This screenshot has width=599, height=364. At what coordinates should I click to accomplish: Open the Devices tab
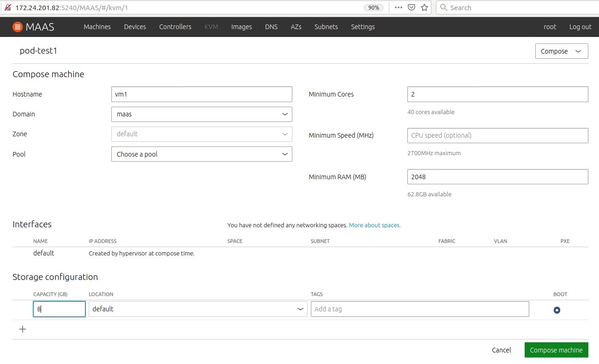tap(135, 27)
